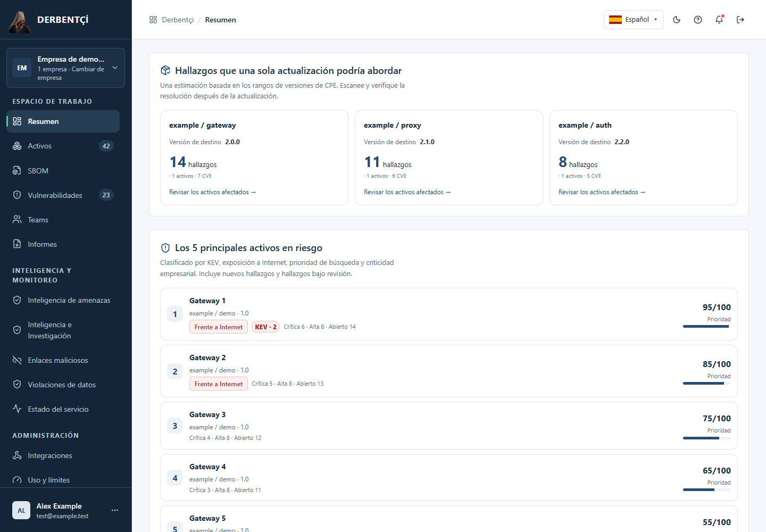Click the 65/100 priority score
766x532 pixels.
click(x=717, y=471)
